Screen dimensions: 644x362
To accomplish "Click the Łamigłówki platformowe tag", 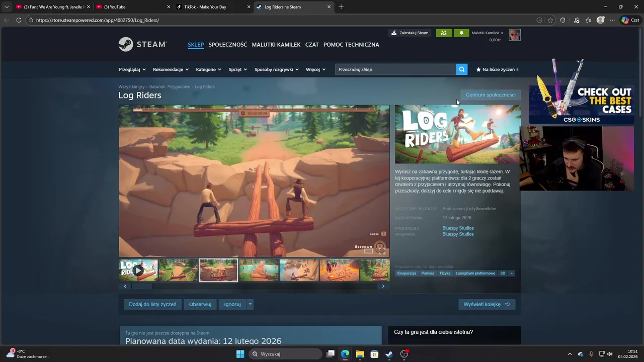I will 475,273.
